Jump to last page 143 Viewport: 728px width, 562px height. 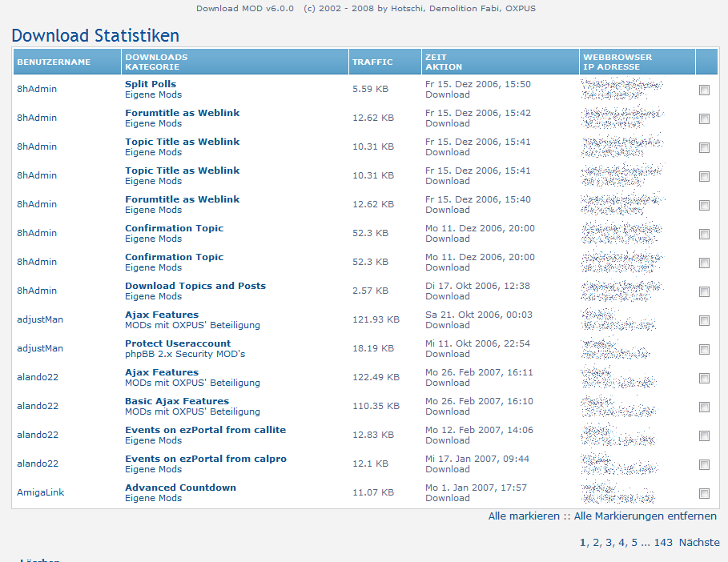(x=663, y=543)
